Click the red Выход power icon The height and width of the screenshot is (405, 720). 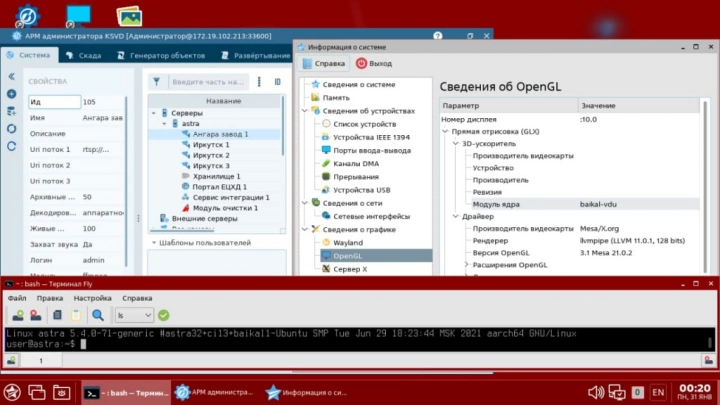click(361, 63)
